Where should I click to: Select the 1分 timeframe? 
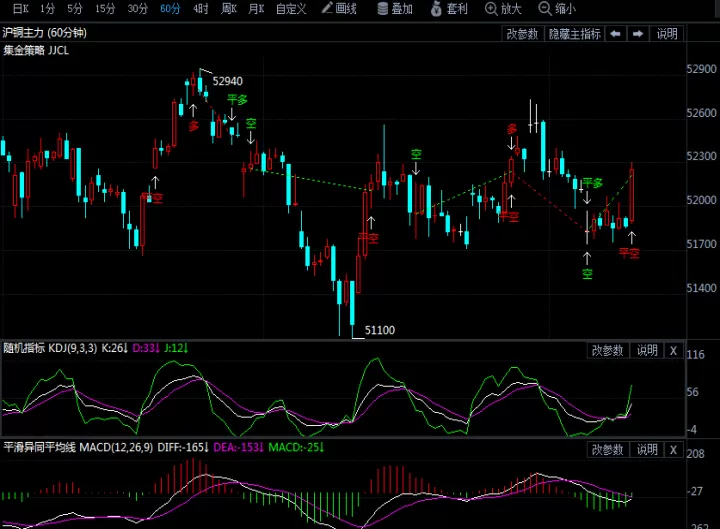(47, 8)
